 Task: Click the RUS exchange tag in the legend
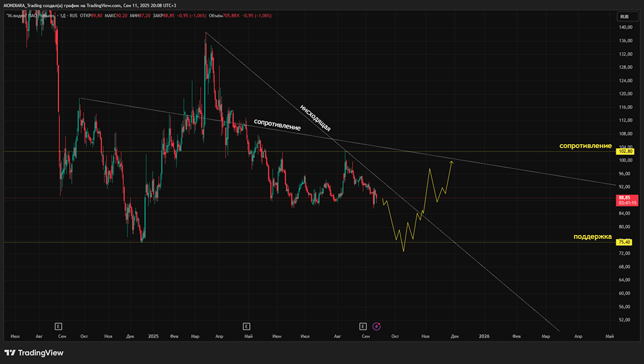click(73, 15)
